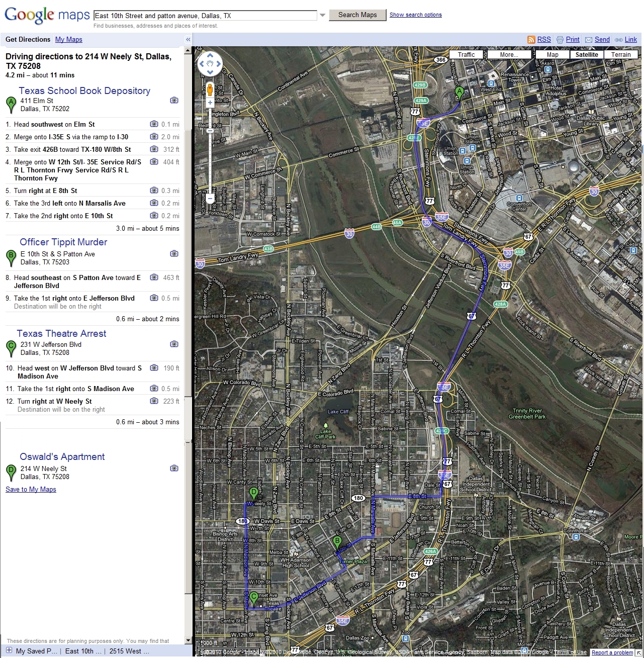Click the zoom slider handle
This screenshot has width=644, height=658.
210,131
